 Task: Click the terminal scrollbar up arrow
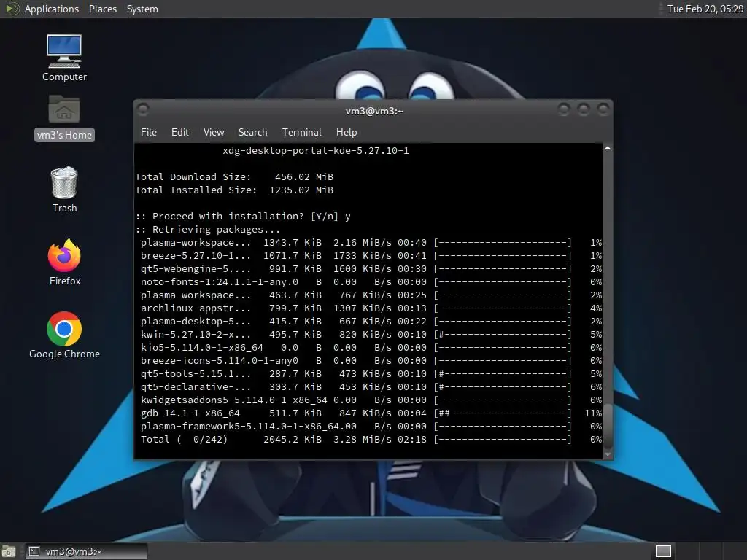[x=608, y=148]
